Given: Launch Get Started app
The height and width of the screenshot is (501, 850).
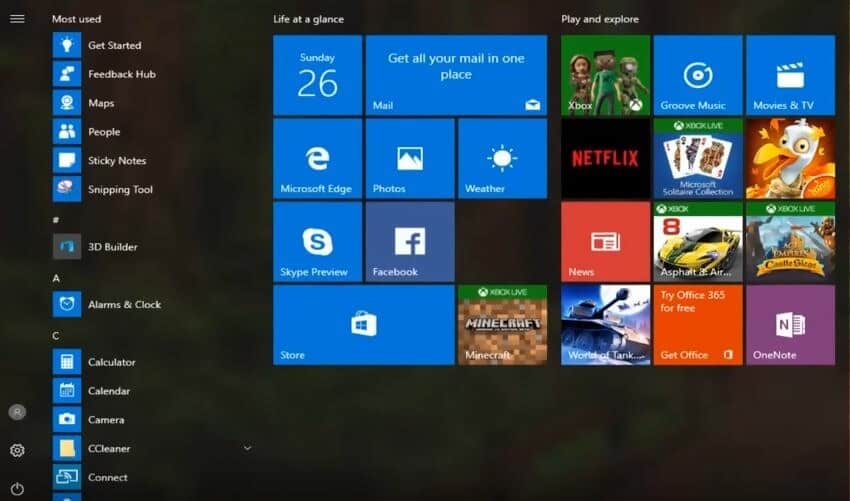Looking at the screenshot, I should coord(154,46).
